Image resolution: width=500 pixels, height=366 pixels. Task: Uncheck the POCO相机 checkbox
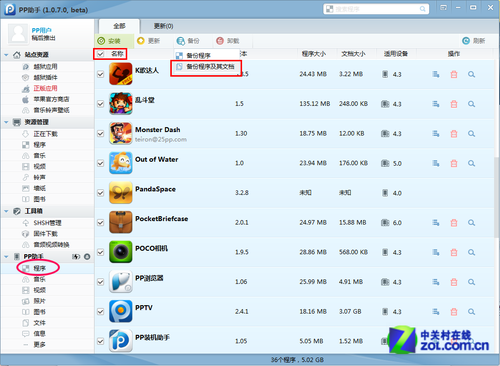100,252
